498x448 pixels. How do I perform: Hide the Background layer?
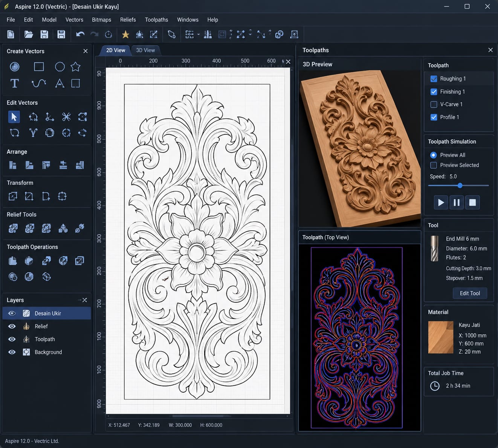[12, 352]
